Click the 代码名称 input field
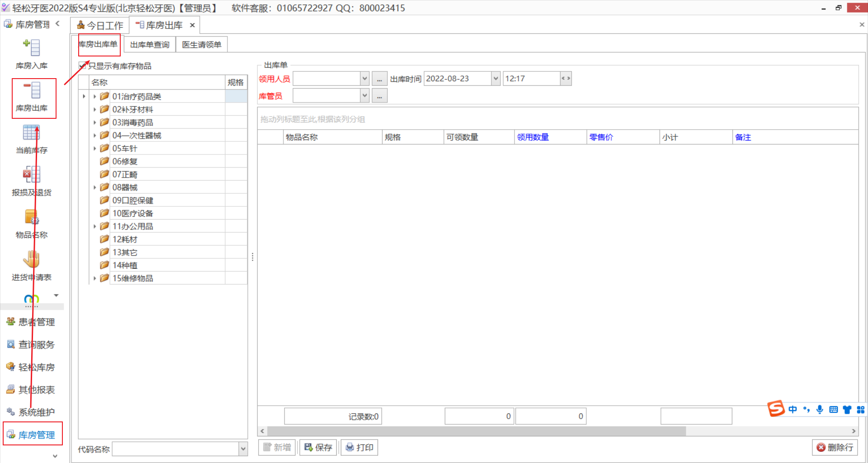Viewport: 868px width, 463px height. pyautogui.click(x=175, y=449)
